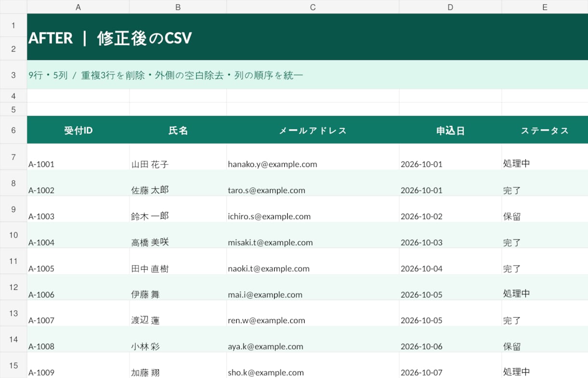
Task: Click the name cell '渡辺 蓮'
Action: click(178, 313)
